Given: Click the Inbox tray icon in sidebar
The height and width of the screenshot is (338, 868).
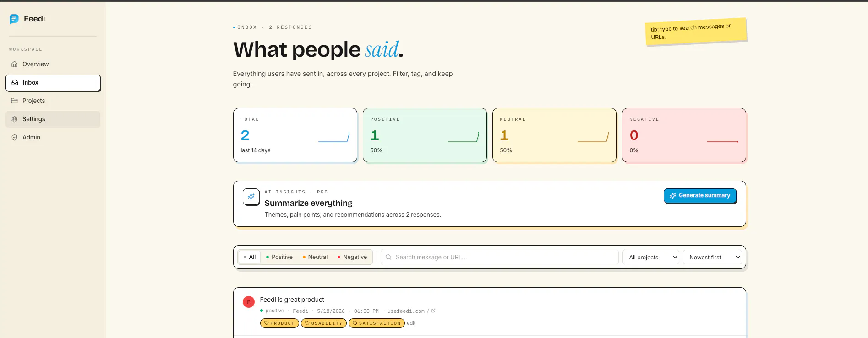Looking at the screenshot, I should 15,83.
